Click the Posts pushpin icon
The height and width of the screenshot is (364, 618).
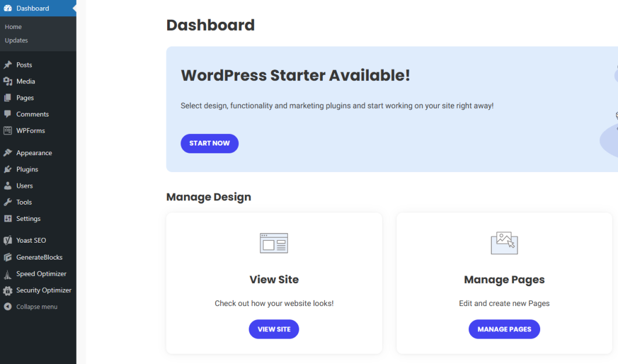[7, 65]
